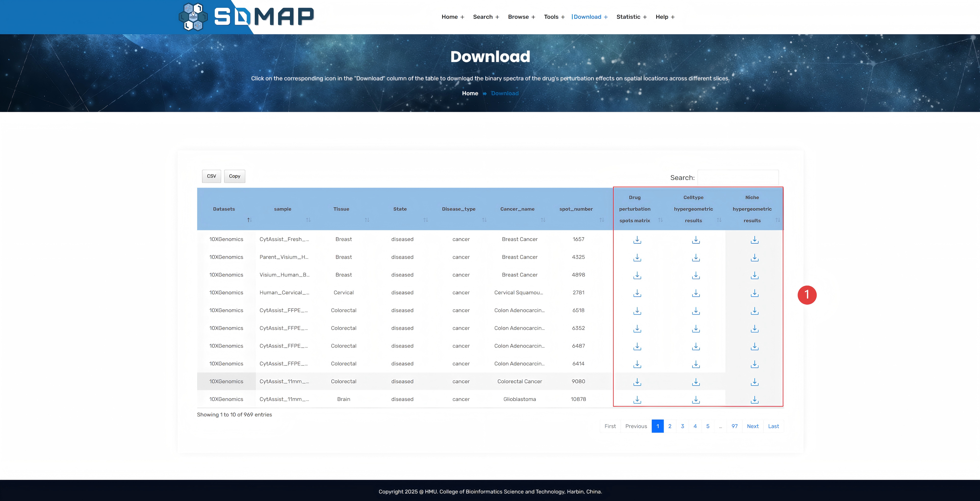The image size is (980, 501).
Task: Download celltype hypergeometric results for Glioblastoma row
Action: tap(696, 400)
